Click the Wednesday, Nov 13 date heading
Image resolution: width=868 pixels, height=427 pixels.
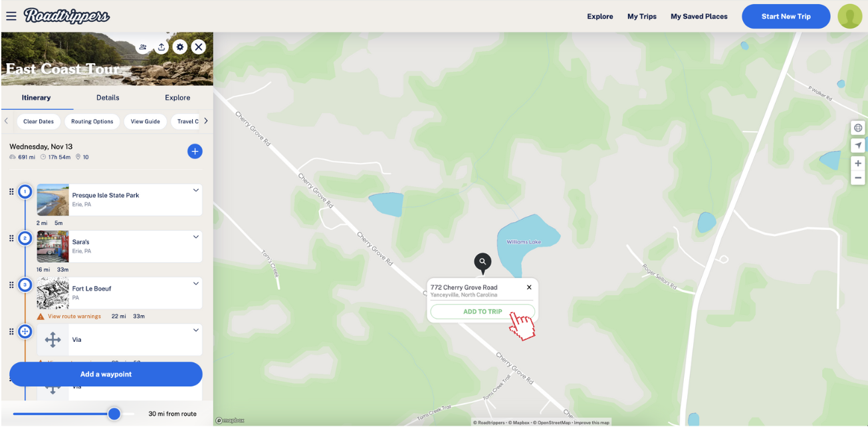click(41, 146)
